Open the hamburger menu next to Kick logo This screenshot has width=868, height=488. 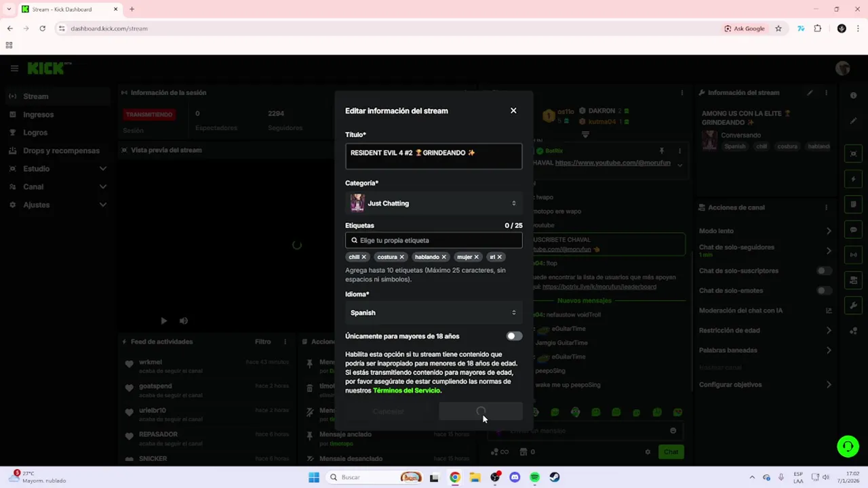point(14,68)
